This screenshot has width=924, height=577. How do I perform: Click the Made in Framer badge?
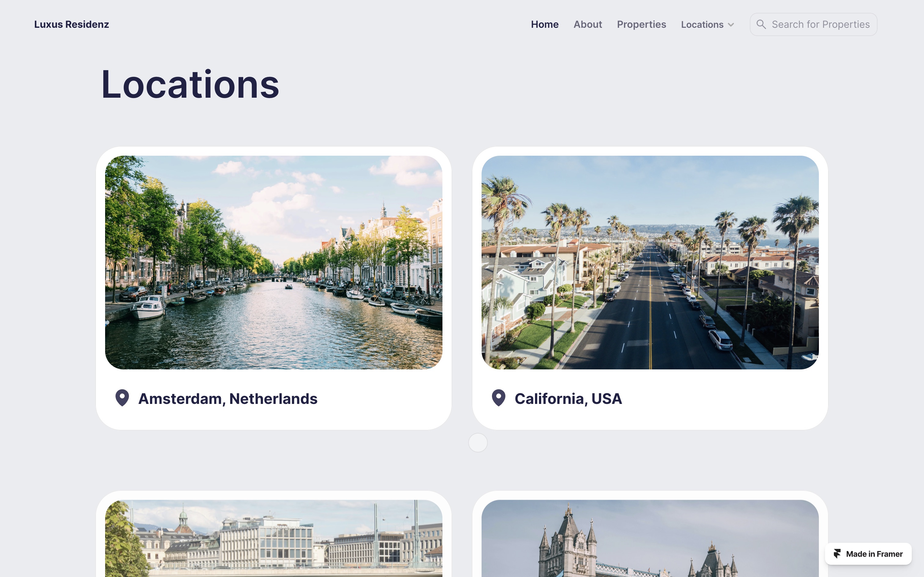(868, 554)
